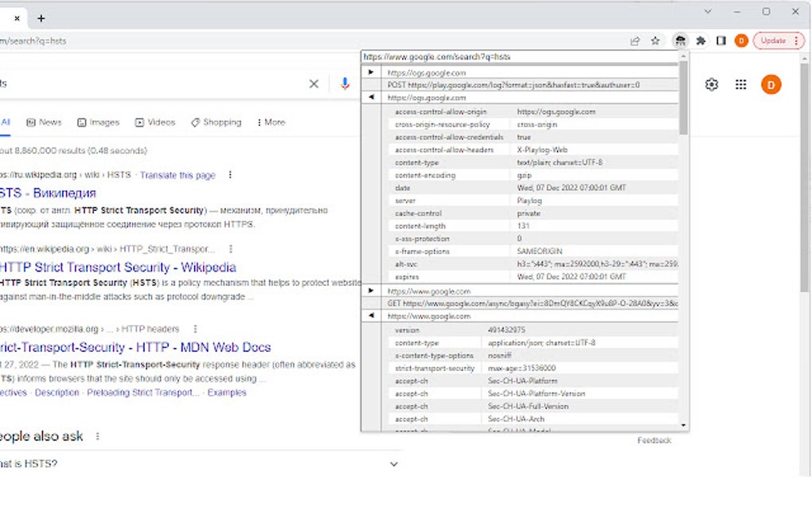Click the headers panel scrollbar thumb
Image resolution: width=812 pixels, height=508 pixels.
pos(684,97)
